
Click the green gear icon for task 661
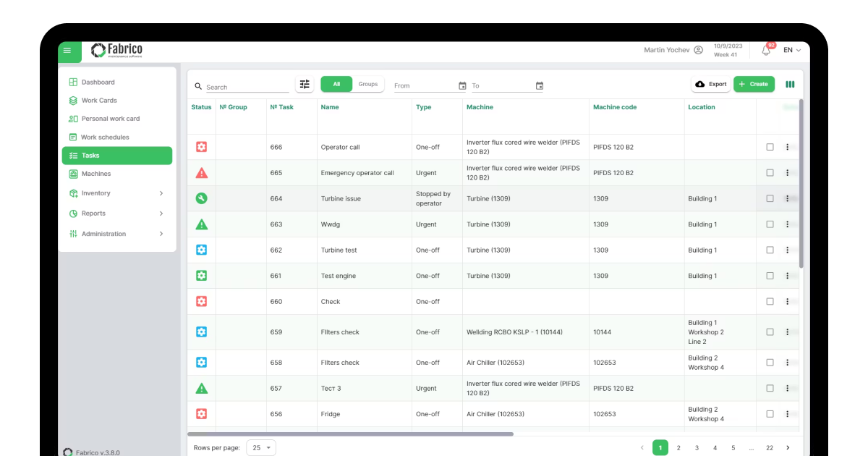point(202,276)
